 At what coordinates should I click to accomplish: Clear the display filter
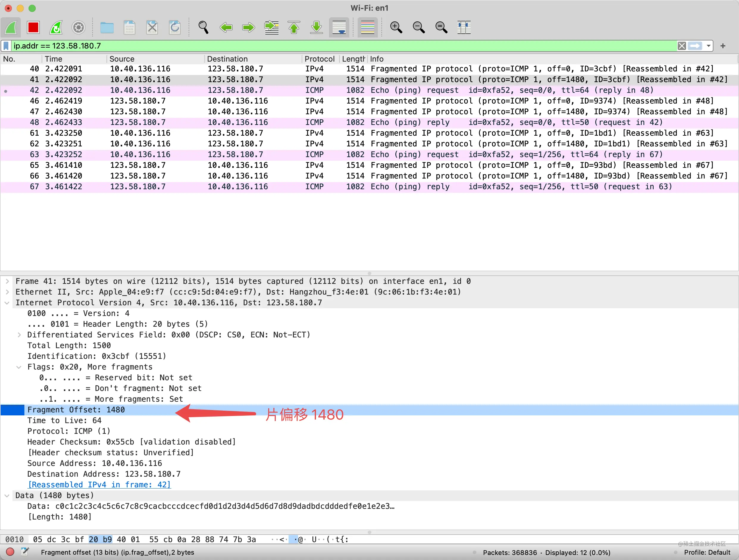click(x=682, y=46)
